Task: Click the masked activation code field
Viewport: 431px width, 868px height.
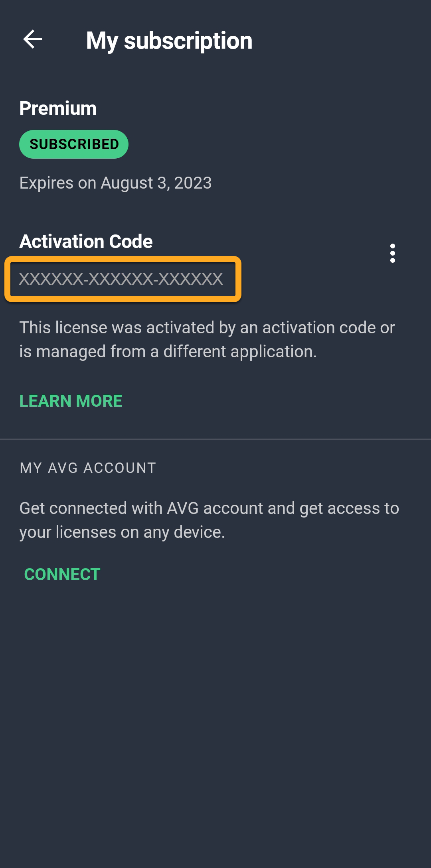Action: click(121, 279)
